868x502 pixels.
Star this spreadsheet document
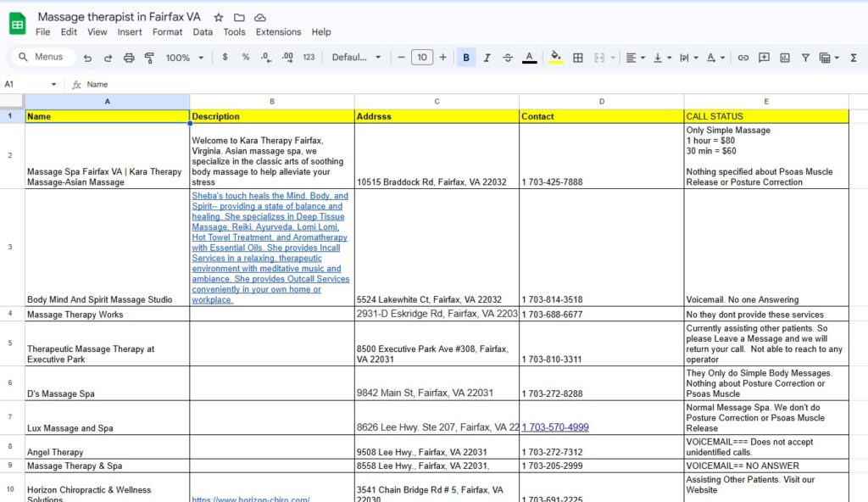[219, 18]
